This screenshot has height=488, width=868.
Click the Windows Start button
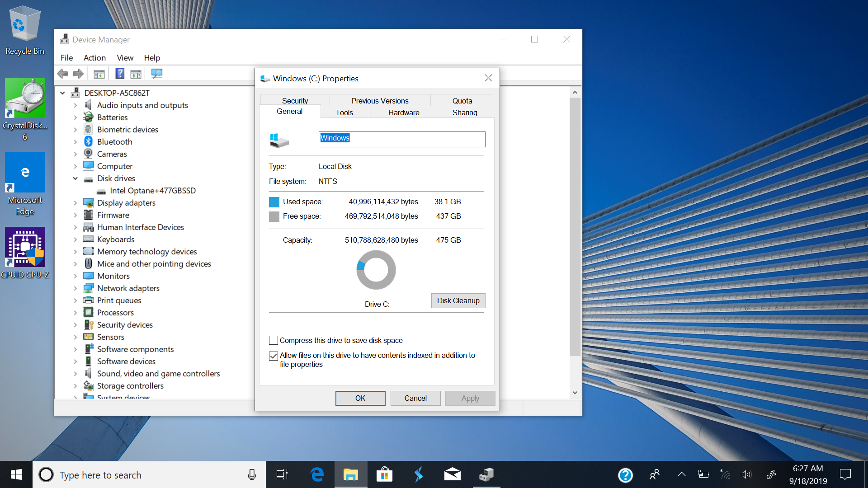(16, 474)
